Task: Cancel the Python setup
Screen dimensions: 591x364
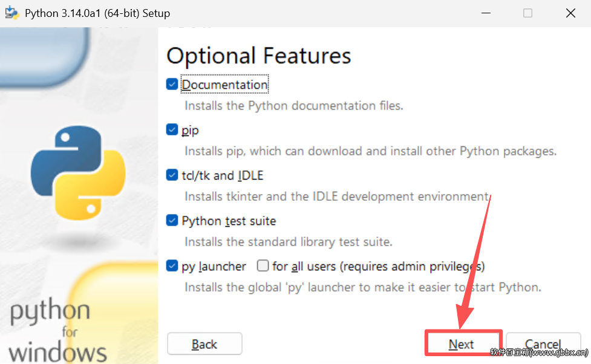Action: 543,343
